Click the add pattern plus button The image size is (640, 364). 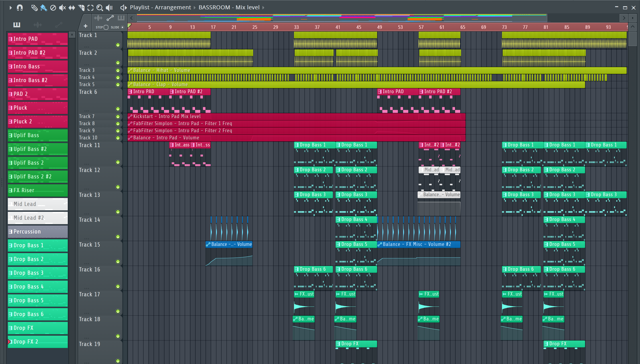[x=86, y=26]
